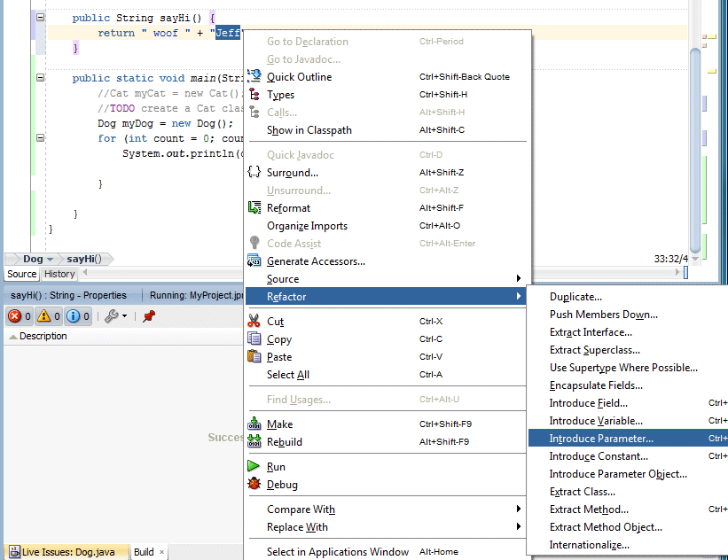
Task: Choose Organize Imports
Action: (386, 225)
